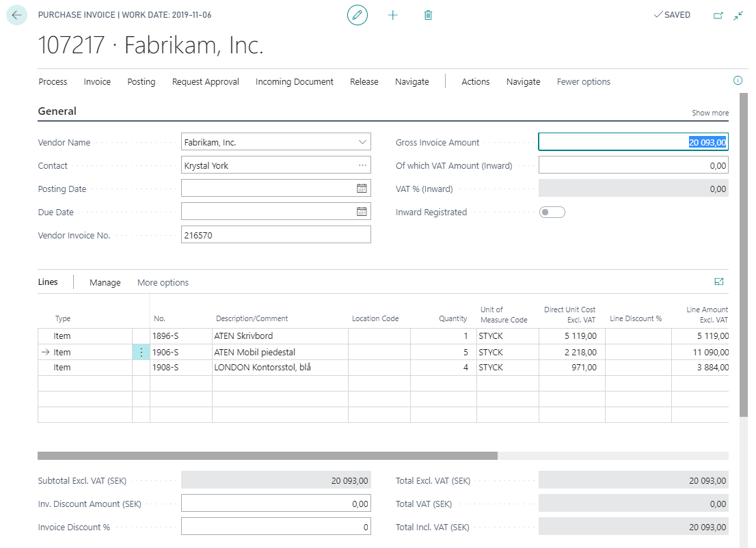Click the Lines section label
This screenshot has width=756, height=548.
point(48,282)
